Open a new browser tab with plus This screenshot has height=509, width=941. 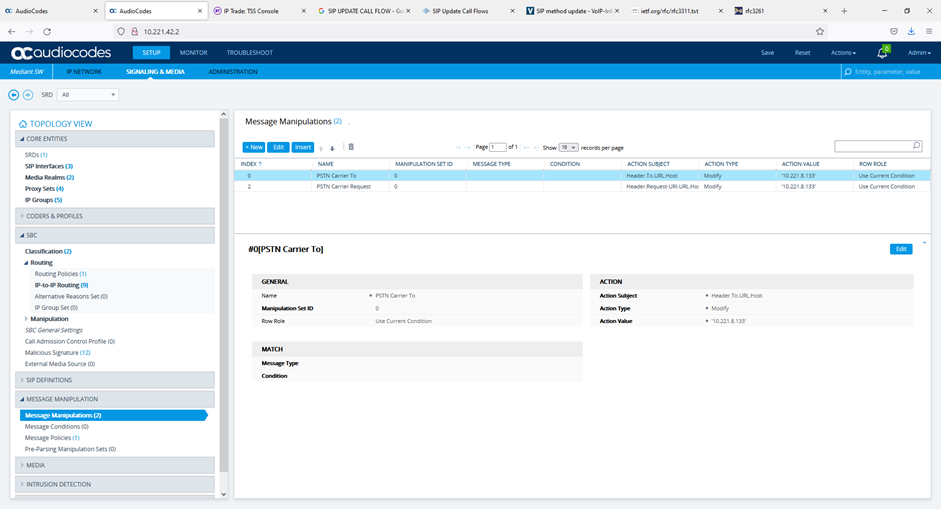pos(844,11)
